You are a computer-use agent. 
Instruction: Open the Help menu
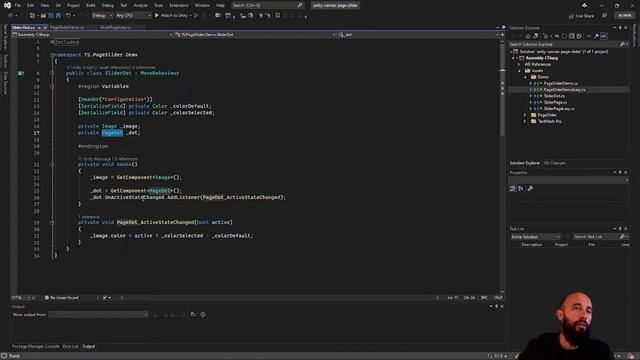click(x=220, y=5)
